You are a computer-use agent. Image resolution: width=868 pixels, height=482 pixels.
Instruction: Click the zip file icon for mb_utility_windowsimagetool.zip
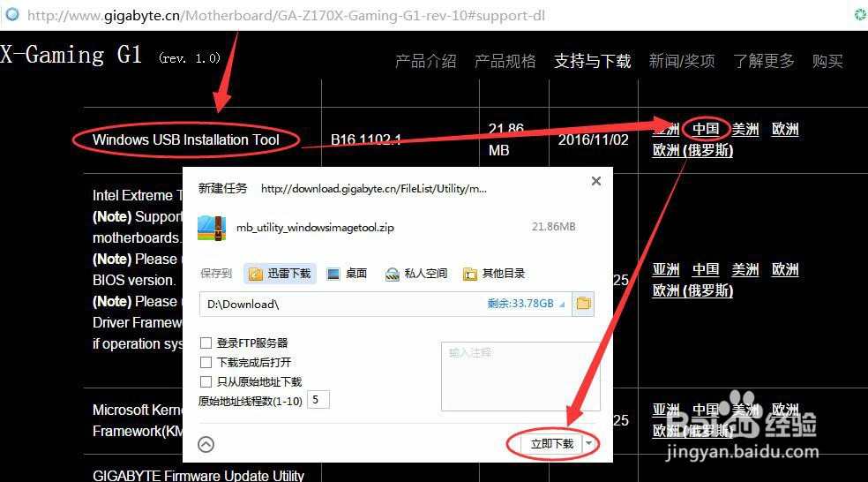coord(212,227)
